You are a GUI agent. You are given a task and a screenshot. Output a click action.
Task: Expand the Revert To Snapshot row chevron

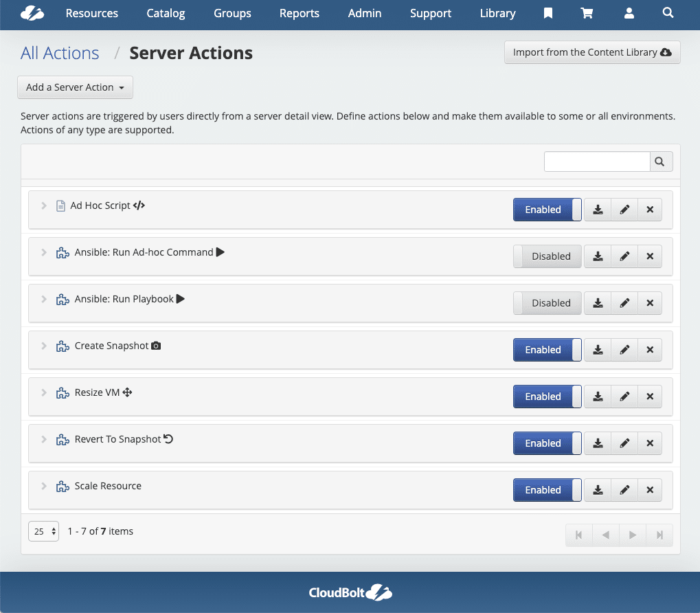point(44,439)
